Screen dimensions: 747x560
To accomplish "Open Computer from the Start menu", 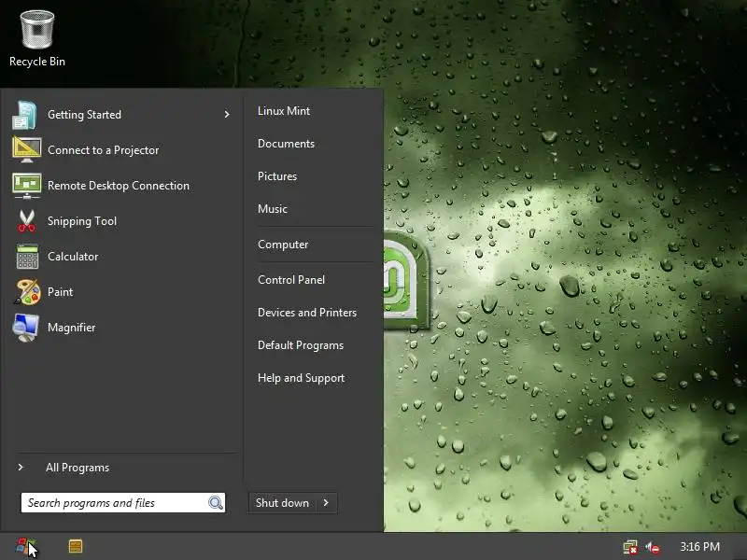I will click(x=283, y=245).
